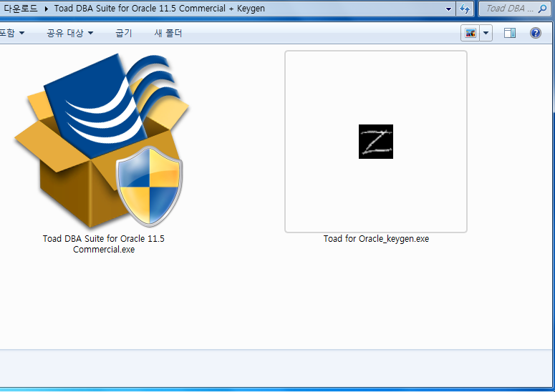Select the Toad for Oracle_keygen.exe Z thumbnail
Viewport: 555px width, 392px height.
376,142
